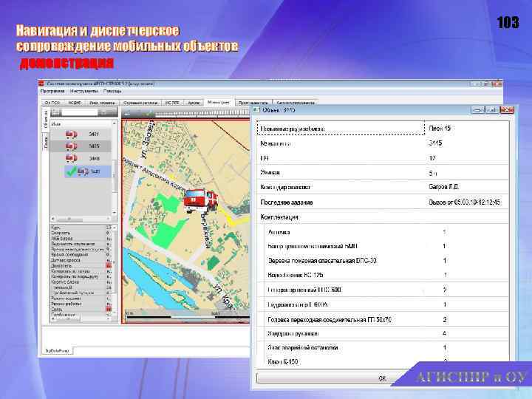
Task: Click the Аптечка equipment row
Action: [x=386, y=232]
